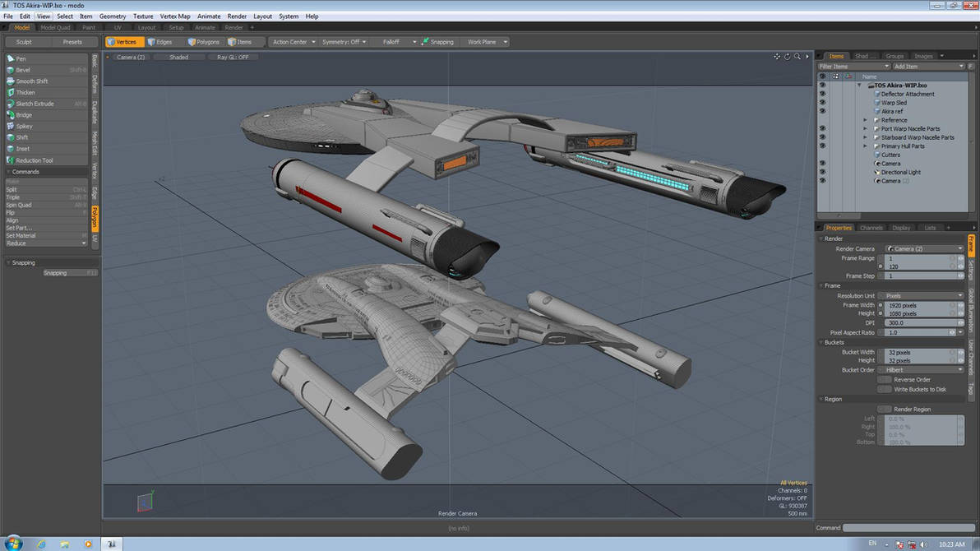This screenshot has width=980, height=551.
Task: Switch to Vertices selection mode
Action: pos(124,42)
